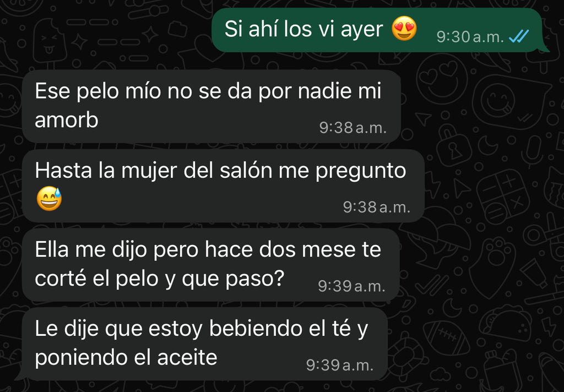Tap the blue double-check read receipt
This screenshot has width=564, height=392.
point(519,36)
